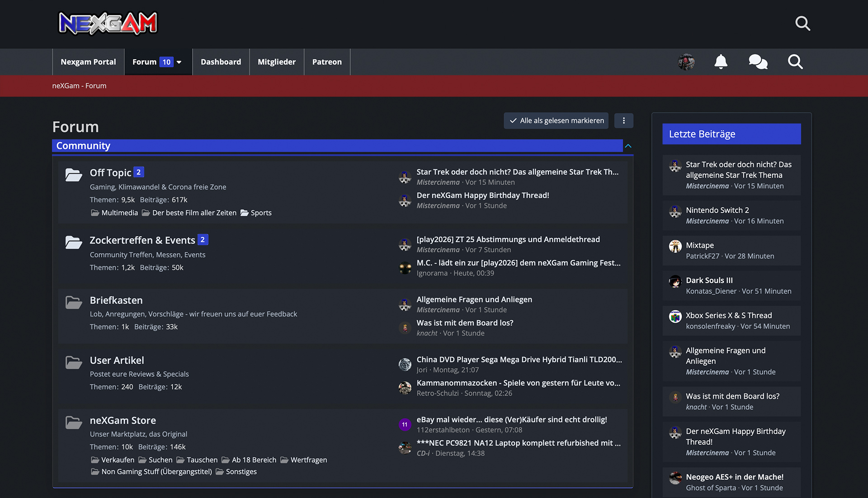Screen dimensions: 868x498
Task: Click the search icon in navigation bar
Action: point(795,62)
